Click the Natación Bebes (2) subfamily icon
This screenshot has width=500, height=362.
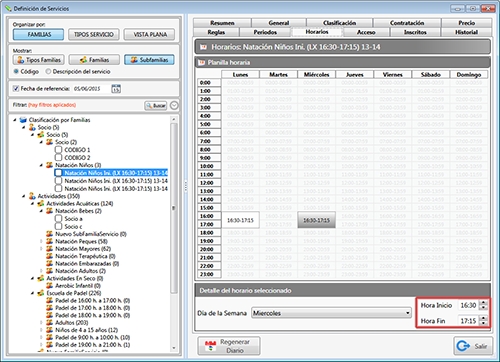[49, 211]
